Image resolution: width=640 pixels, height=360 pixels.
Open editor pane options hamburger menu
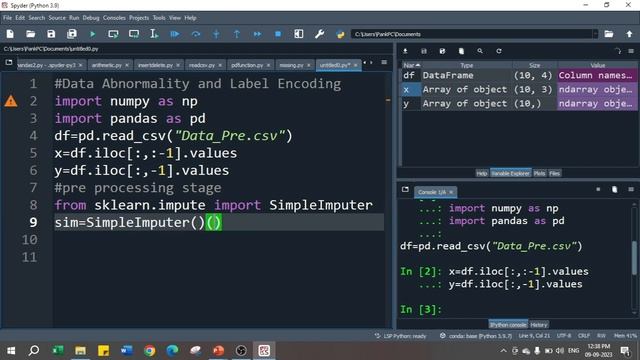click(x=384, y=62)
